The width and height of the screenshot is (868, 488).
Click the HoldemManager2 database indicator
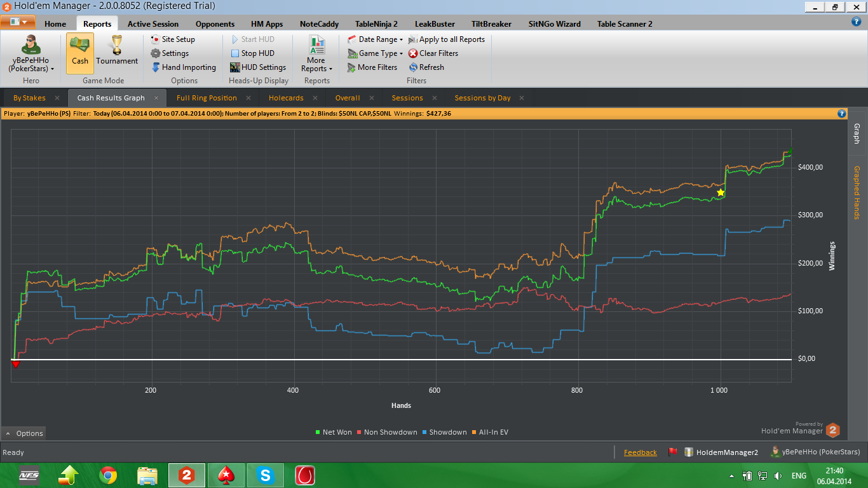point(721,452)
